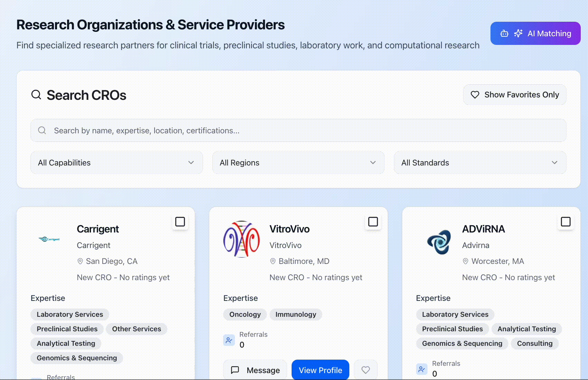Screen dimensions: 588x380
Task: Favorite VitroVivo using the heart icon
Action: point(366,370)
